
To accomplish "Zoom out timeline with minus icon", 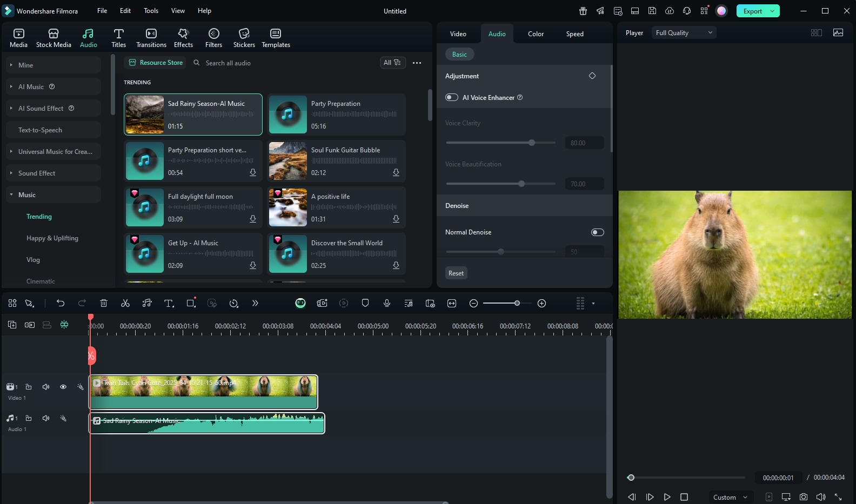I will 473,304.
